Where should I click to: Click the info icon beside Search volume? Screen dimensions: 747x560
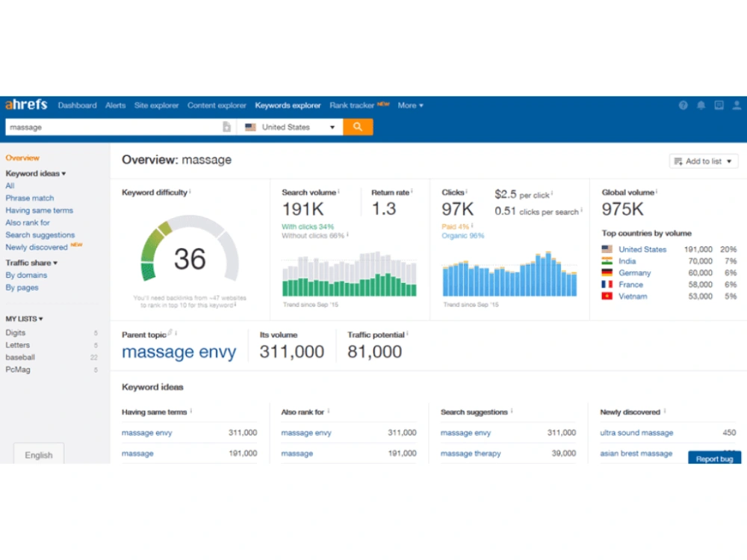point(338,191)
